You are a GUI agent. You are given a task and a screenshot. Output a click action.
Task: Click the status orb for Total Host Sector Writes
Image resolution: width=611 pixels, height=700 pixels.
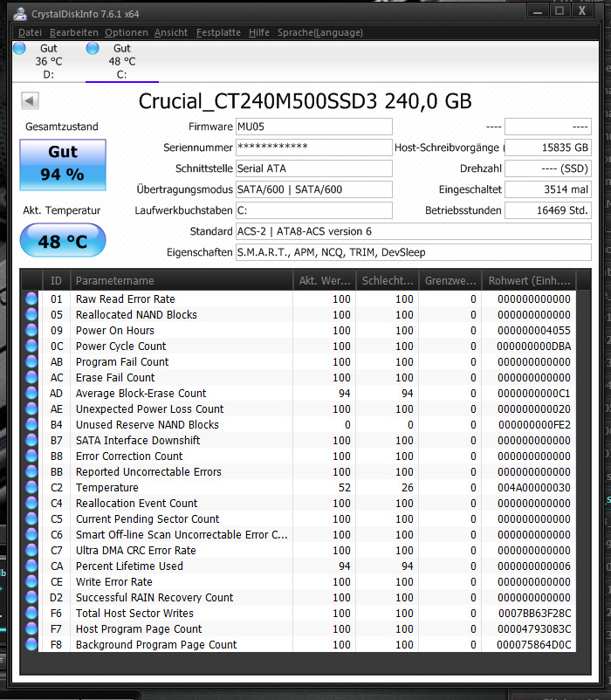pos(31,614)
